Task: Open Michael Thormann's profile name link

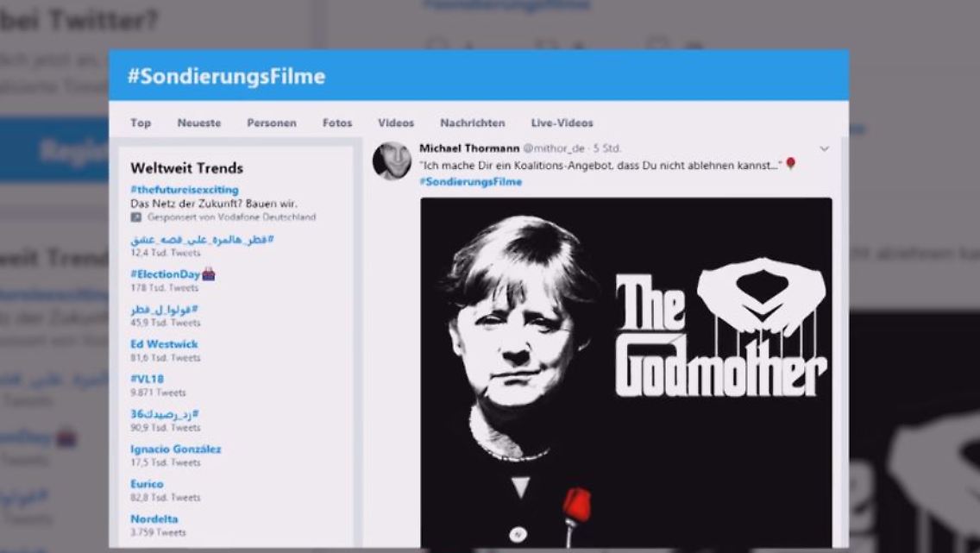Action: 469,148
